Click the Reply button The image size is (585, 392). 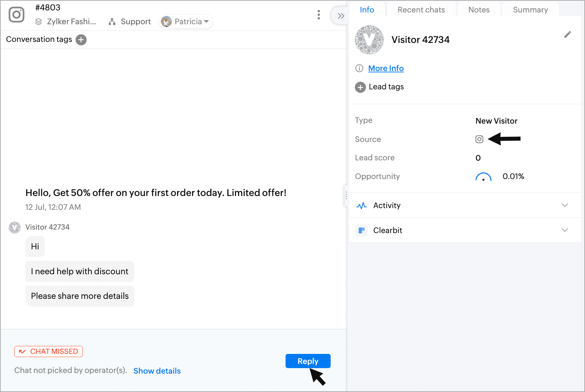[x=308, y=361]
